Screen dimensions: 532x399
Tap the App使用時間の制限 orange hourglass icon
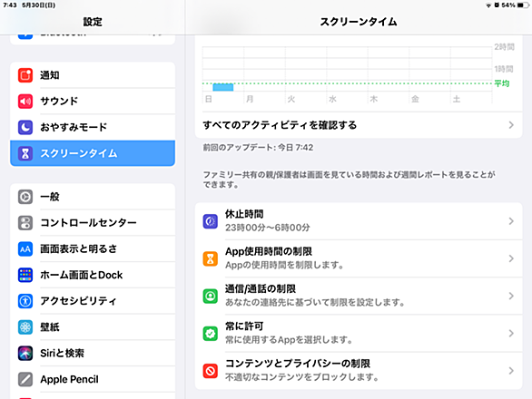[211, 258]
